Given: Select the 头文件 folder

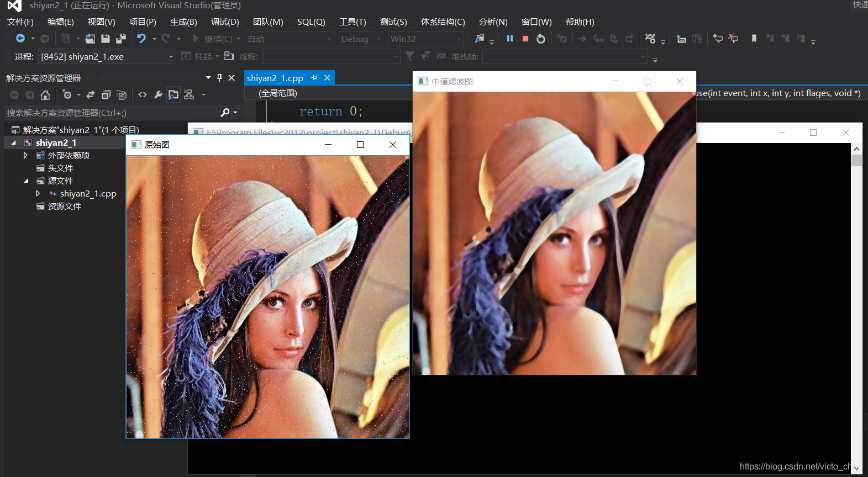Looking at the screenshot, I should click(60, 168).
